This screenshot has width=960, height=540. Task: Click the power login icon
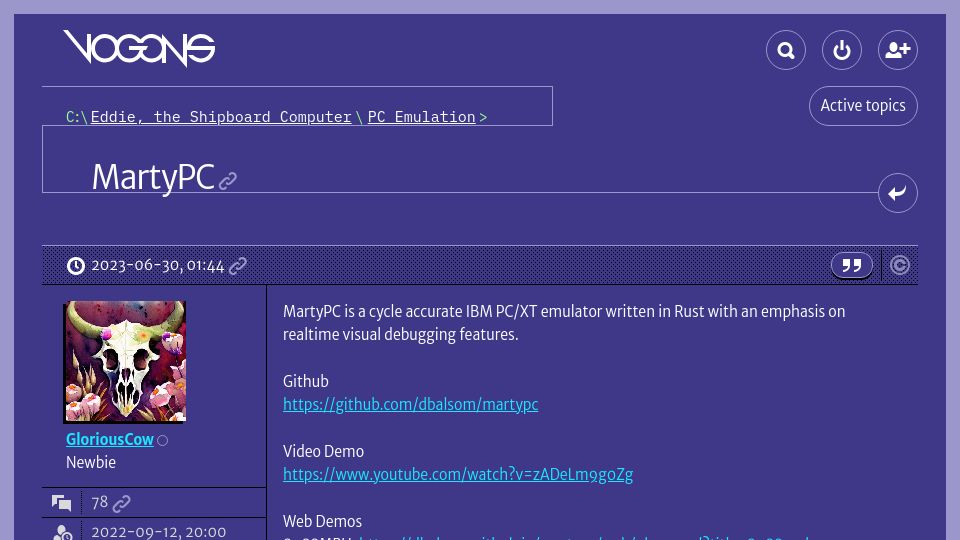[842, 50]
